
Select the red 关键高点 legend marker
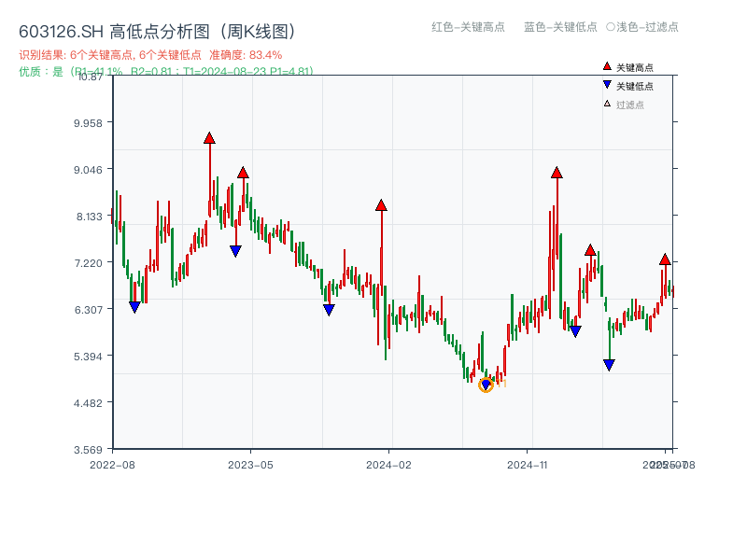pos(605,66)
